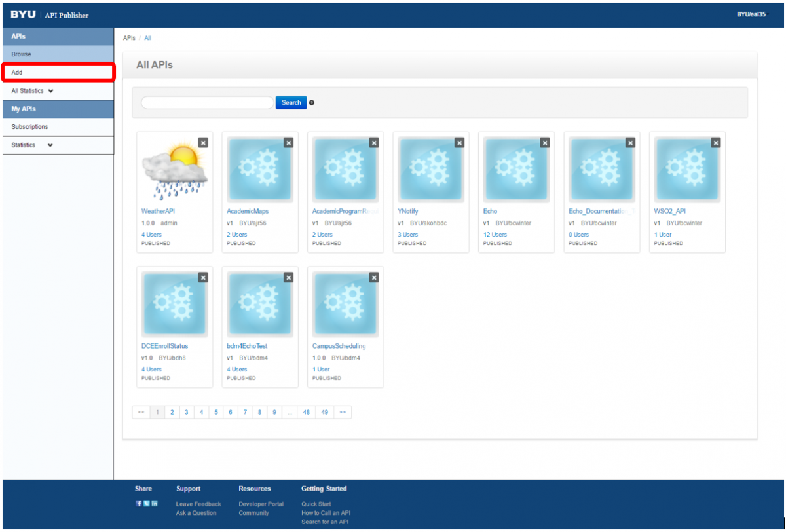786x532 pixels.
Task: Share on Twitter via footer icon
Action: (x=146, y=503)
